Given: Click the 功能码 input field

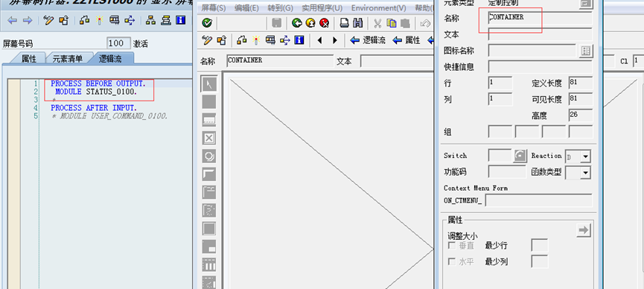Looking at the screenshot, I should pyautogui.click(x=507, y=172).
